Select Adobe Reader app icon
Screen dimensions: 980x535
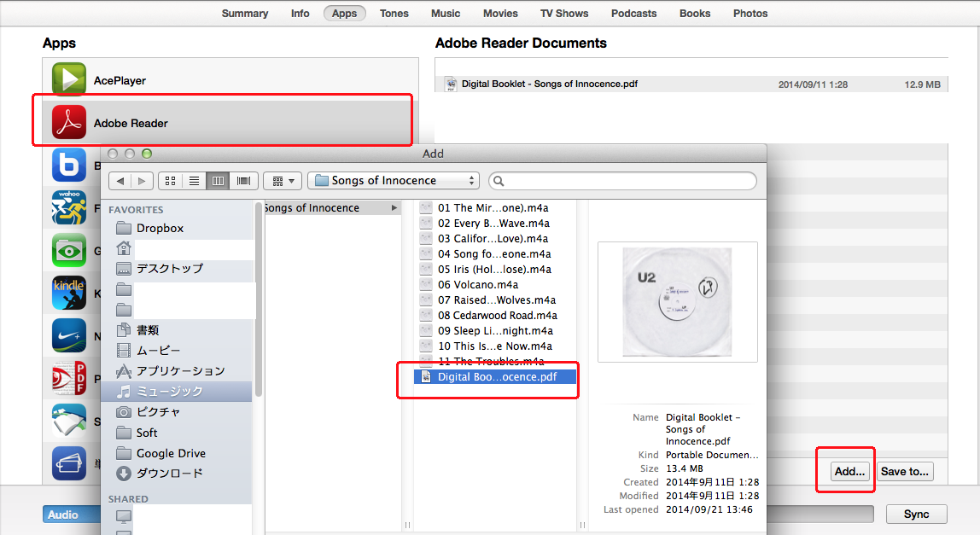(69, 123)
